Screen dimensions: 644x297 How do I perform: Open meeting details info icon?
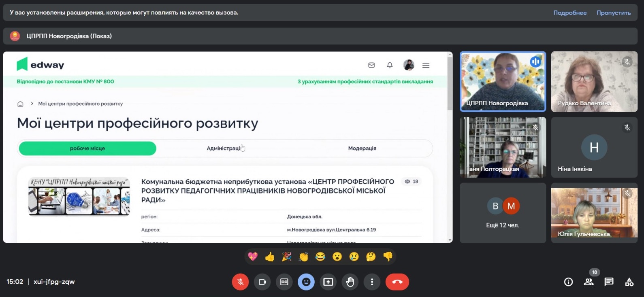568,282
